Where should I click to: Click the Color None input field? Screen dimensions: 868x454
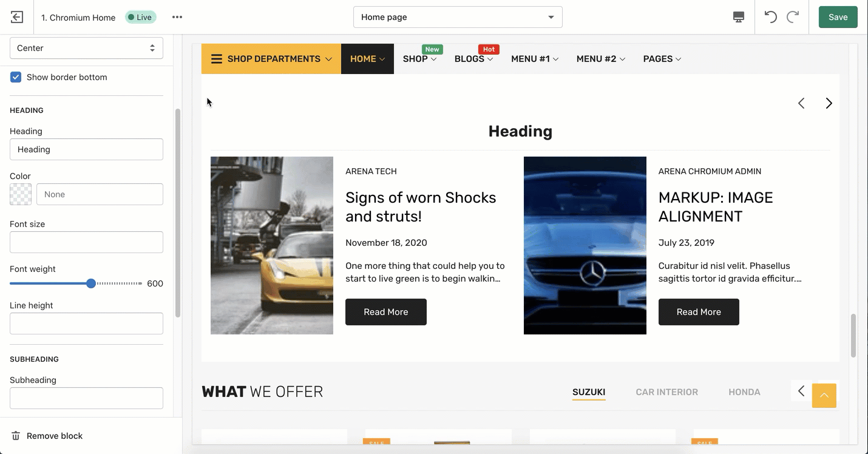pyautogui.click(x=100, y=194)
